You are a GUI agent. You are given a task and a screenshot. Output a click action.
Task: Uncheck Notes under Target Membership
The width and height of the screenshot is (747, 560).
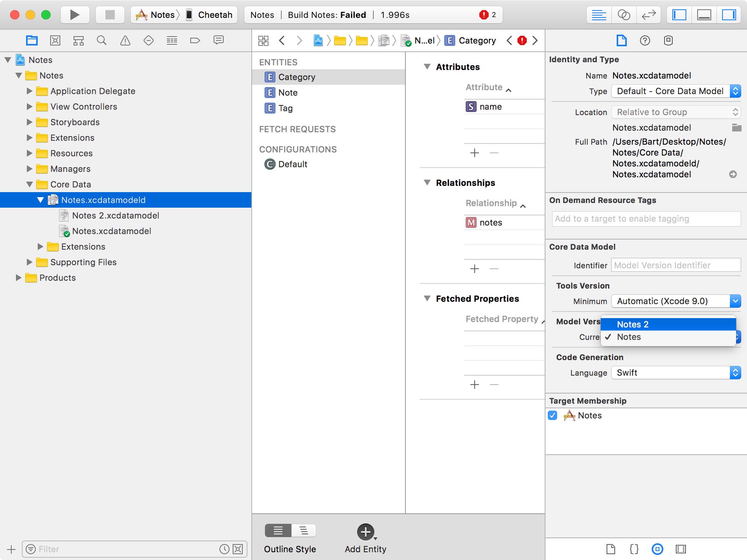[553, 415]
